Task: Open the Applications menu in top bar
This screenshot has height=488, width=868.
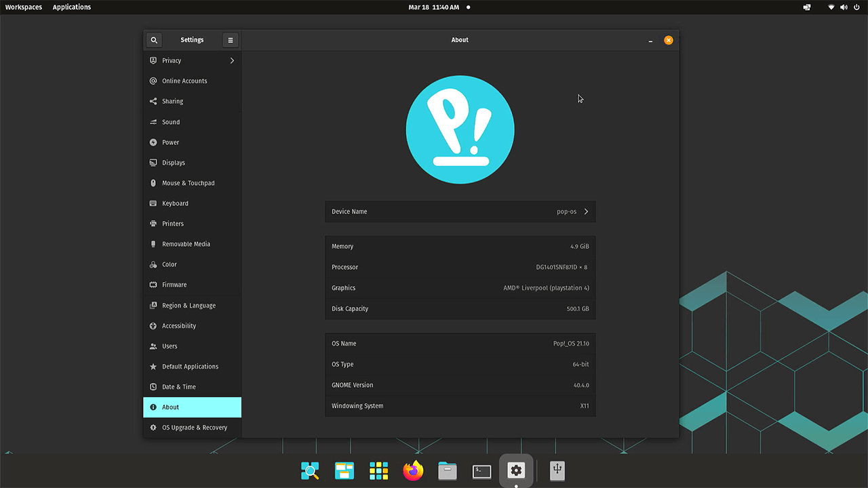Action: tap(72, 7)
